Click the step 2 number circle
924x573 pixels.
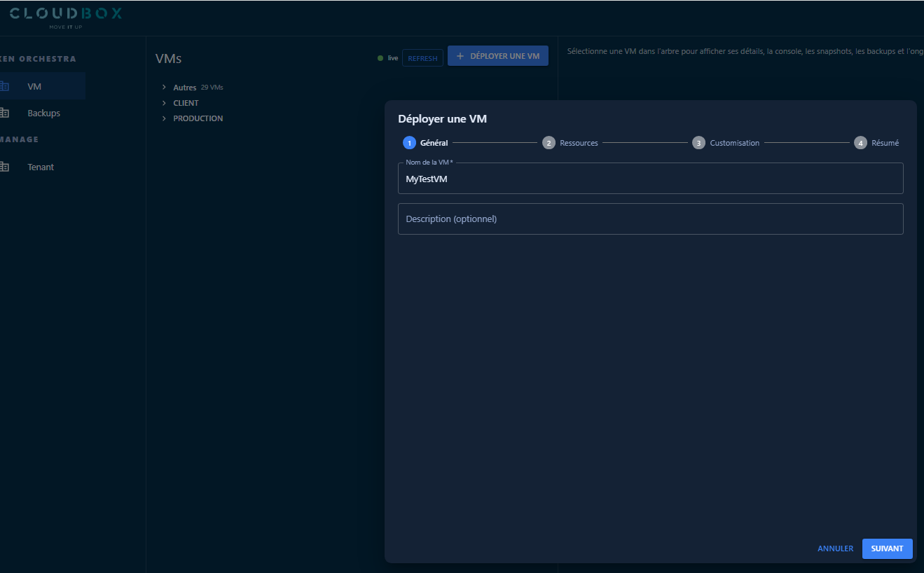pyautogui.click(x=549, y=143)
